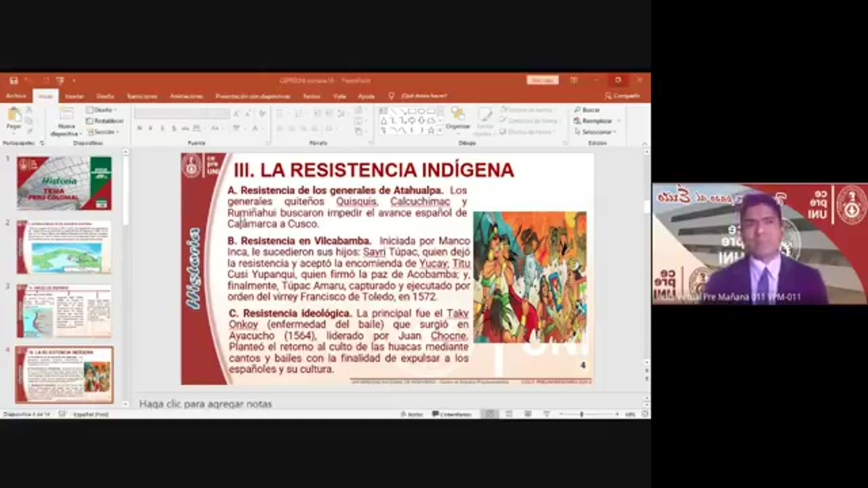Click Haga clic para agregar notas
This screenshot has width=868, height=488.
205,404
